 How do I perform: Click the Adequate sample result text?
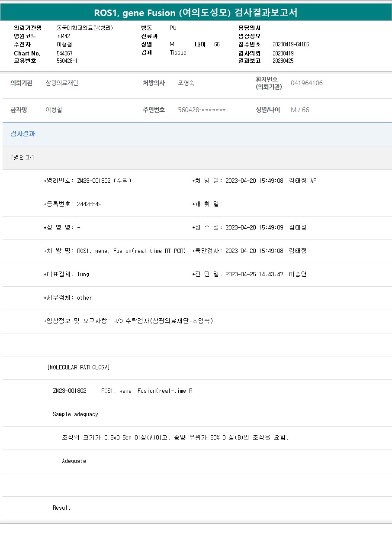point(74,461)
